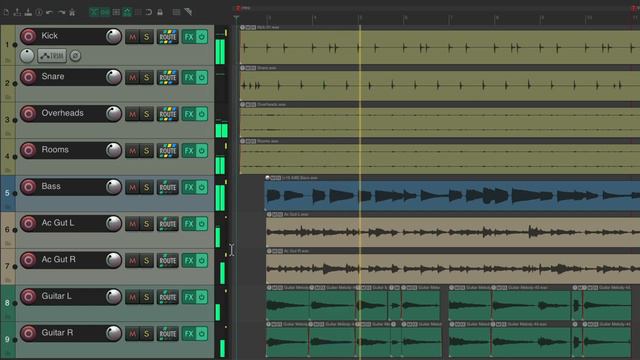Screen dimensions: 640x360
Task: Select the Snare audio item in arrange view
Action: tap(440, 86)
